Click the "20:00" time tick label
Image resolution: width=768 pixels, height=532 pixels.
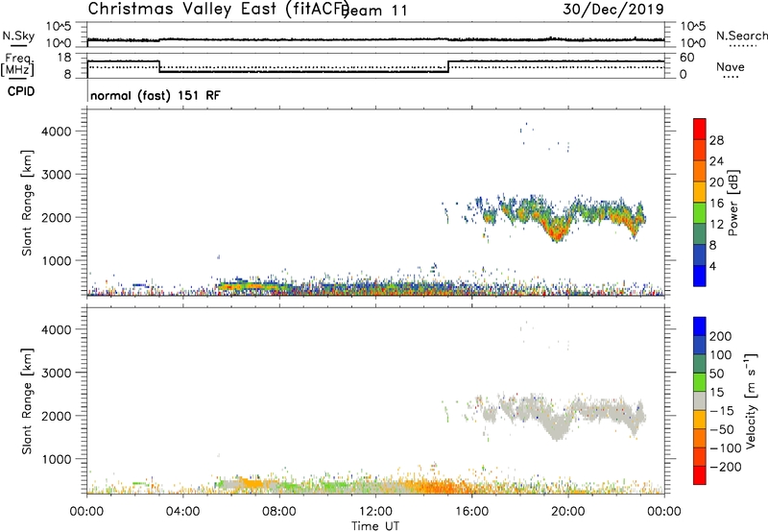tap(568, 512)
